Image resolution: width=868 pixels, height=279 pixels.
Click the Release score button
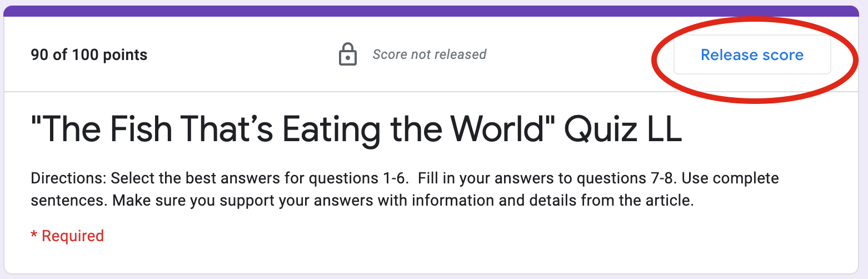pos(752,55)
